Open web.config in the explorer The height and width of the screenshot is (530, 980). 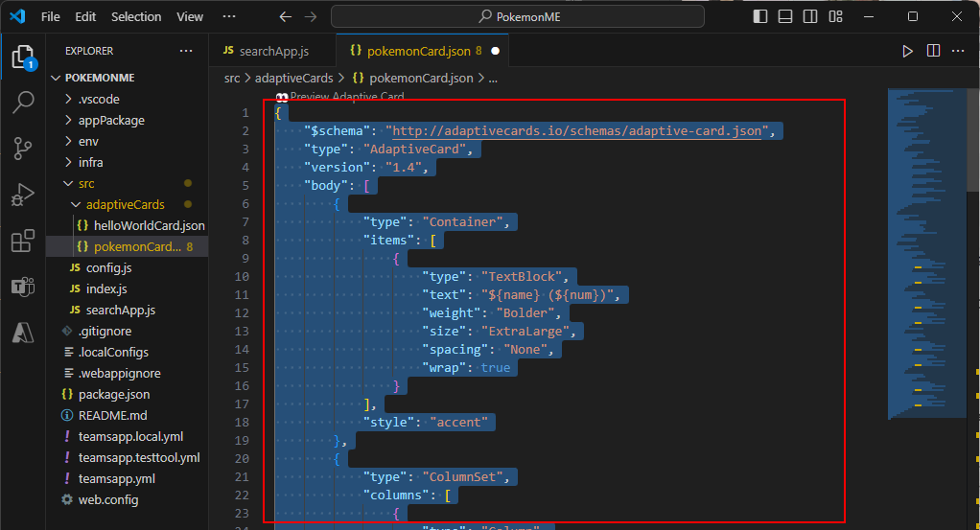point(127,500)
